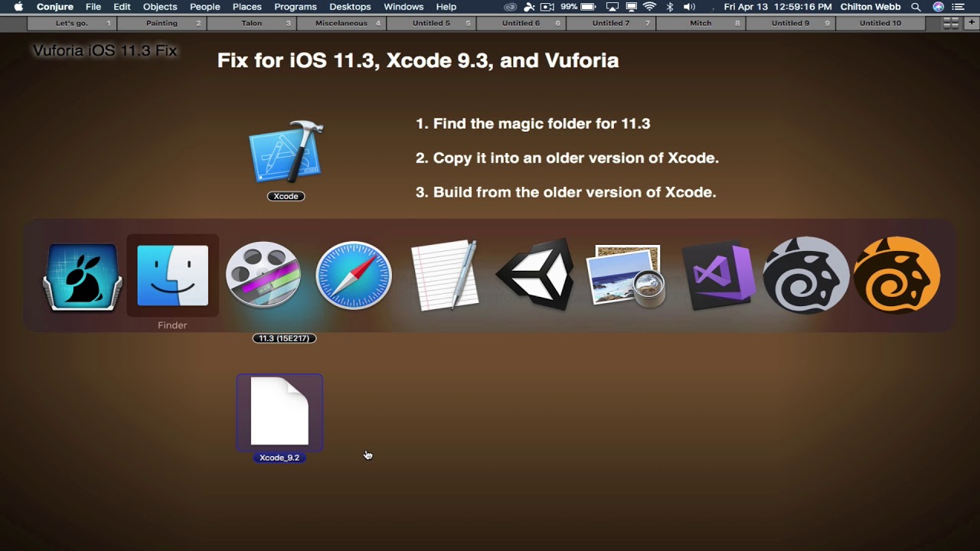Click the date and time clock

777,7
